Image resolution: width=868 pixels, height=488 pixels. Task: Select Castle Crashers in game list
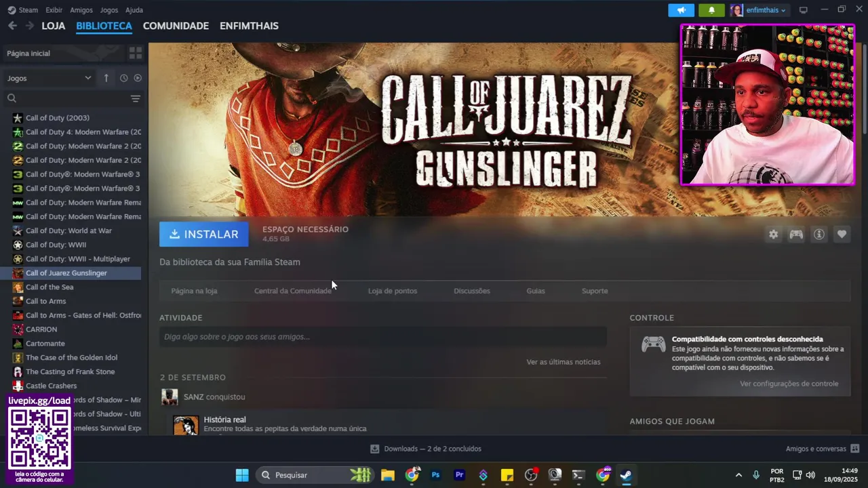coord(71,386)
